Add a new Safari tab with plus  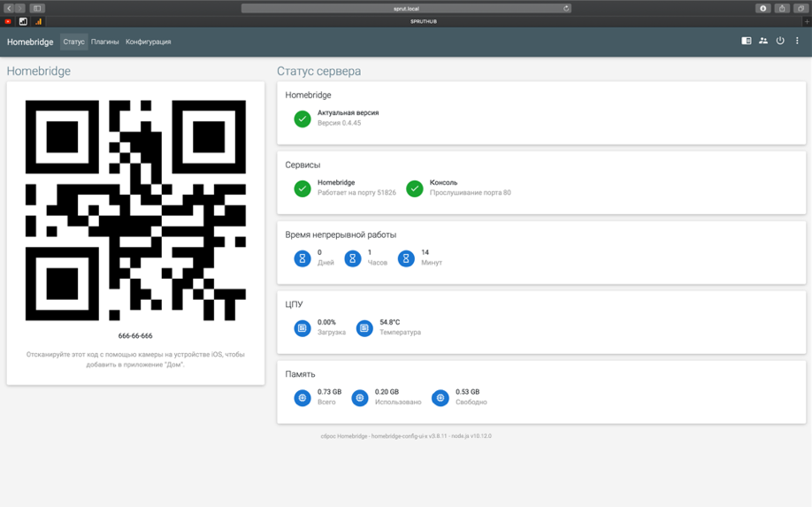[x=807, y=22]
